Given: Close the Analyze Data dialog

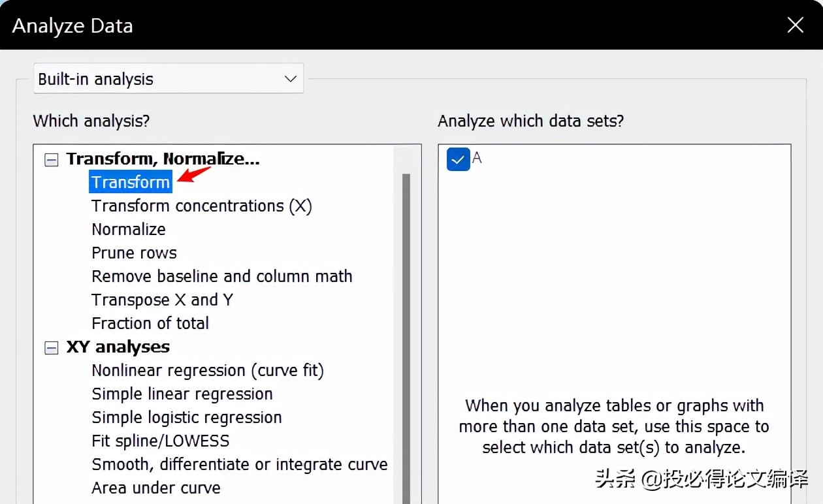Looking at the screenshot, I should (795, 25).
